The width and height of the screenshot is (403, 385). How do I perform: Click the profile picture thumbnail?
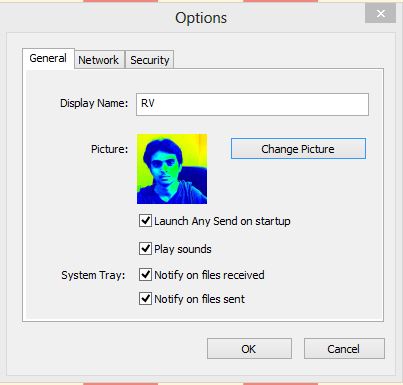pos(172,169)
